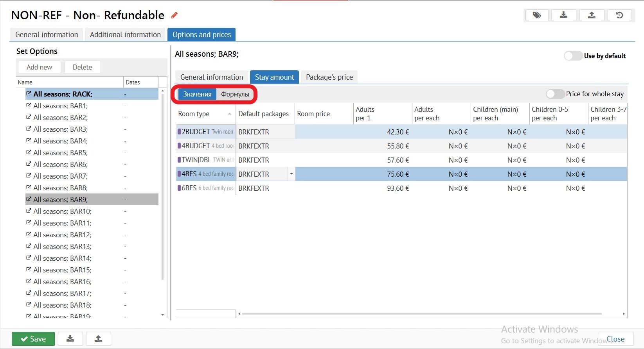The image size is (644, 349).
Task: Select All seasons; BAR12 in list
Action: (x=62, y=235)
